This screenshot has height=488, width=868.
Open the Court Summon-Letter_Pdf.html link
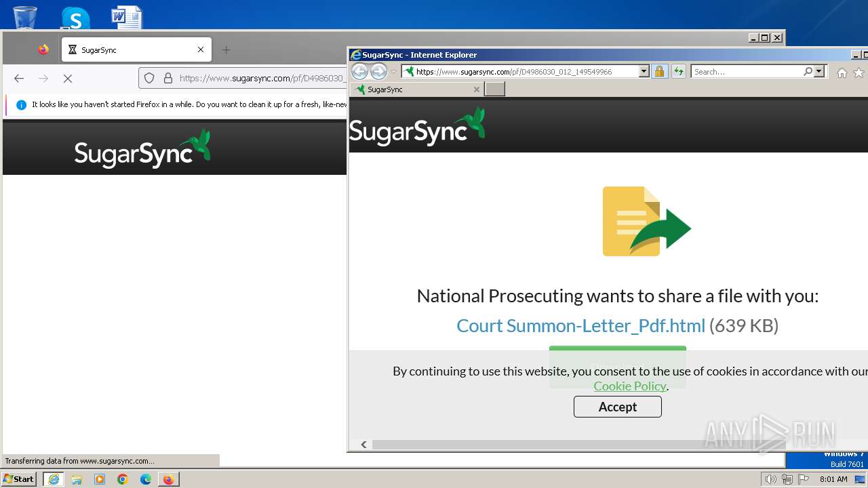581,325
